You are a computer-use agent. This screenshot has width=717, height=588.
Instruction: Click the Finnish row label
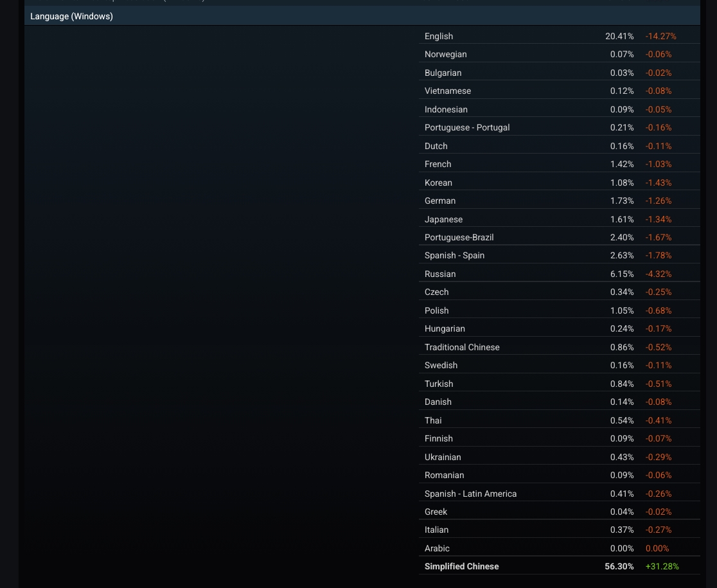(x=439, y=438)
